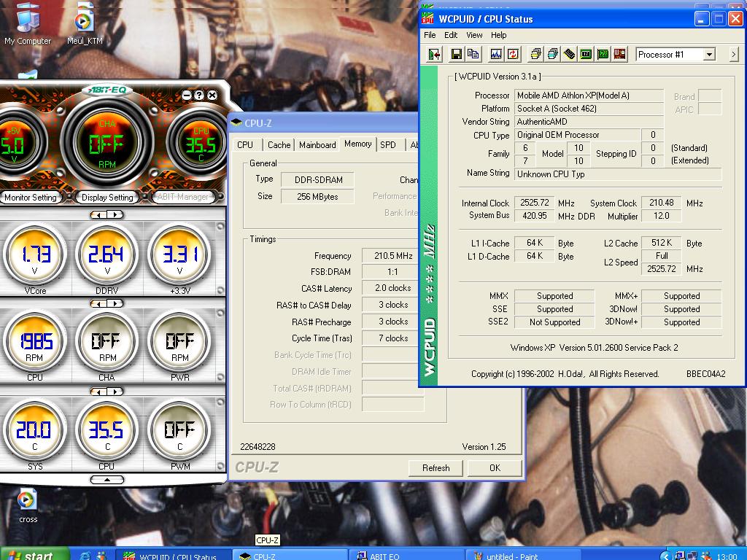This screenshot has width=747, height=560.
Task: Open the memory module icon in WCPUID toolbar
Action: click(569, 54)
